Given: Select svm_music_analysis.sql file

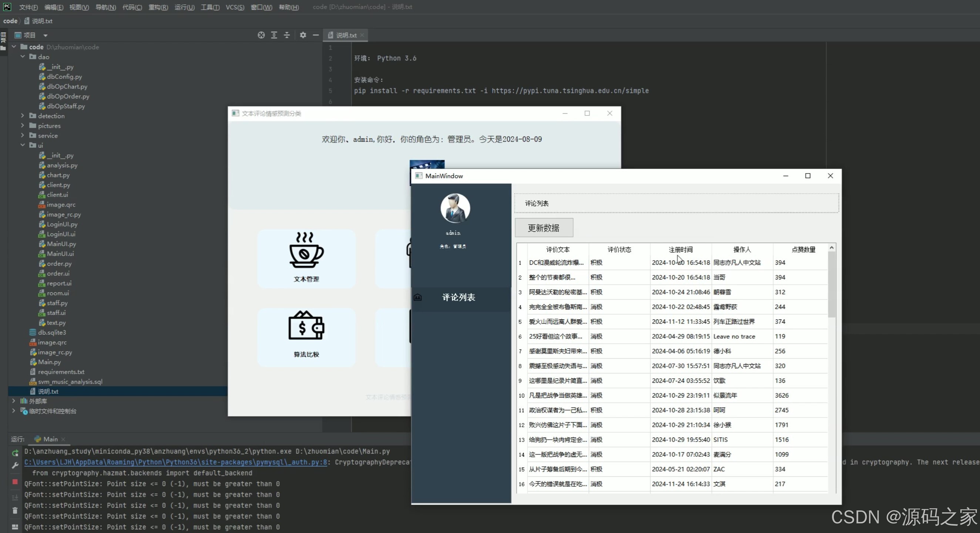Looking at the screenshot, I should click(70, 382).
